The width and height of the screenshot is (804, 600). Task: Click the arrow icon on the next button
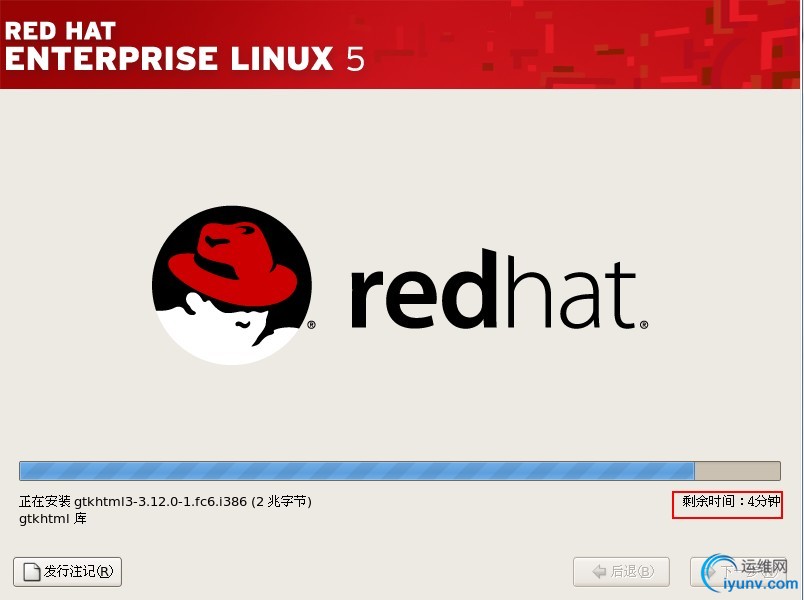[712, 571]
